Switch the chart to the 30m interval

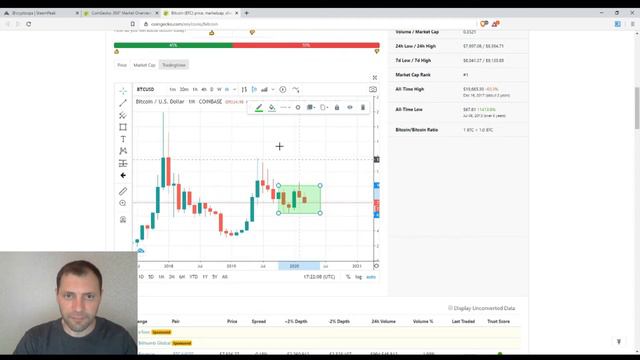pos(184,89)
